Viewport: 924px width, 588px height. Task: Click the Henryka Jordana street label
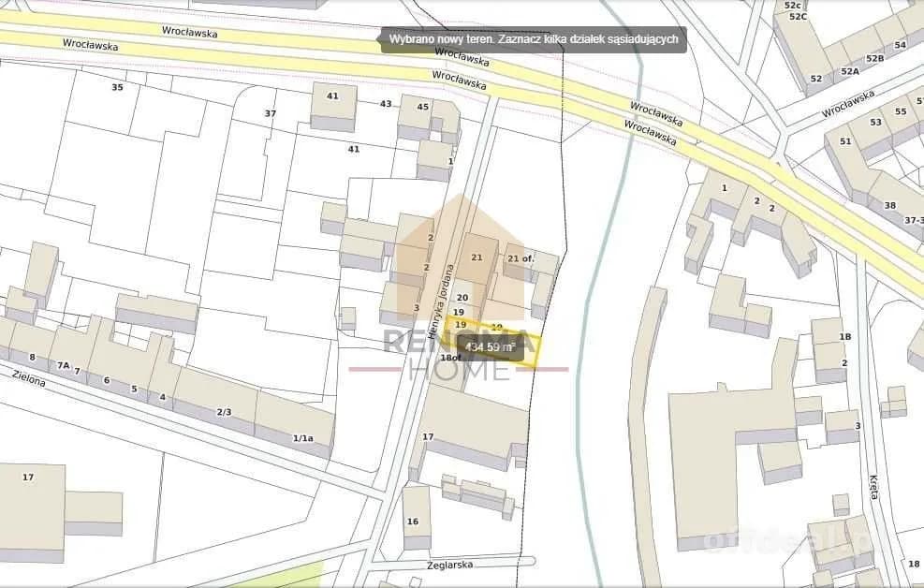click(442, 301)
